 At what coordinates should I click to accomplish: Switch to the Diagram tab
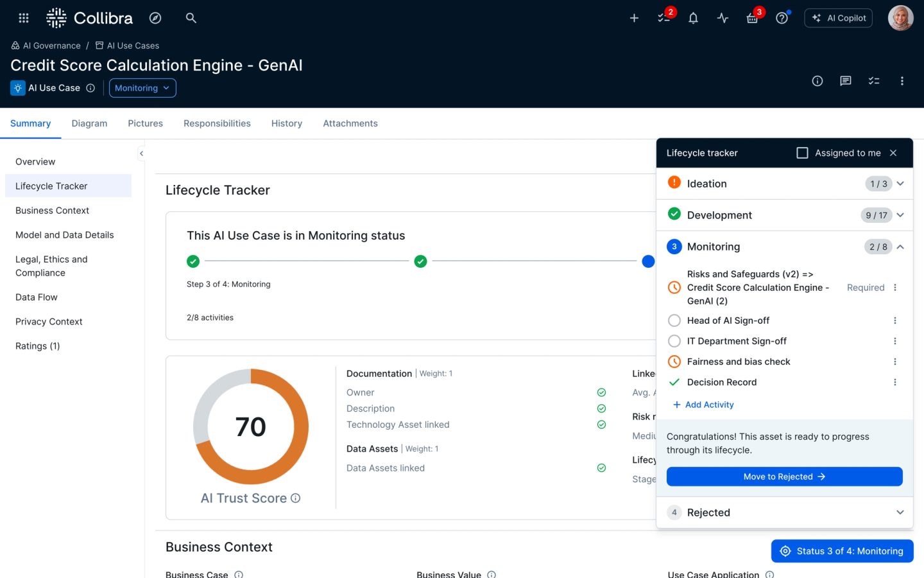point(89,123)
